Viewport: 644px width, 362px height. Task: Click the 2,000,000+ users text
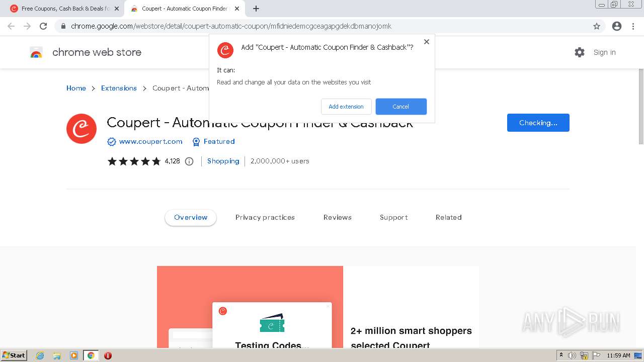point(280,161)
